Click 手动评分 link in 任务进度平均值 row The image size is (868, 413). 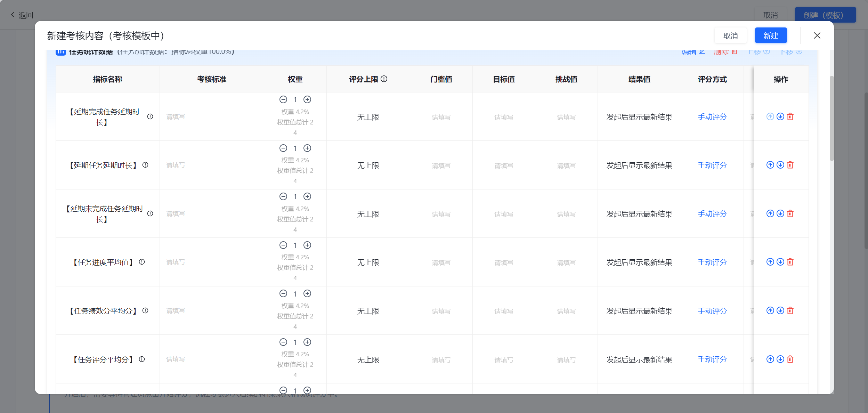coord(712,262)
